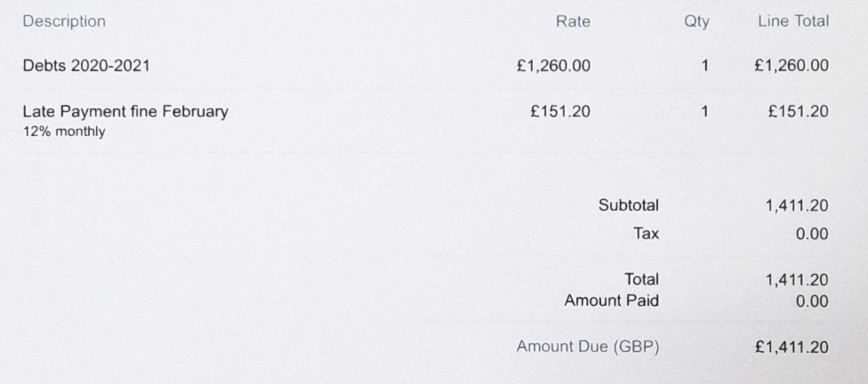Select the Debts 2020-2021 line item
The image size is (868, 384).
click(86, 66)
